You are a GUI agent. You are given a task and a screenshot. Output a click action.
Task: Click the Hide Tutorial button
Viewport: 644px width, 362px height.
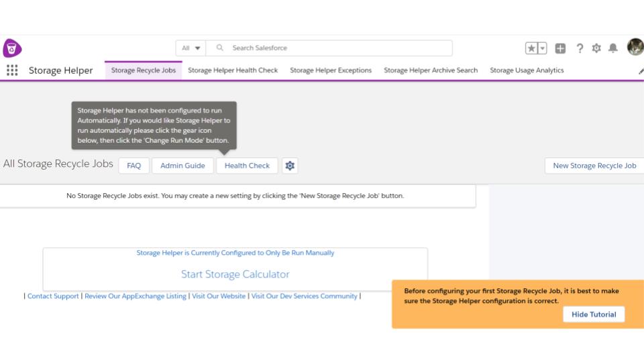pos(594,314)
